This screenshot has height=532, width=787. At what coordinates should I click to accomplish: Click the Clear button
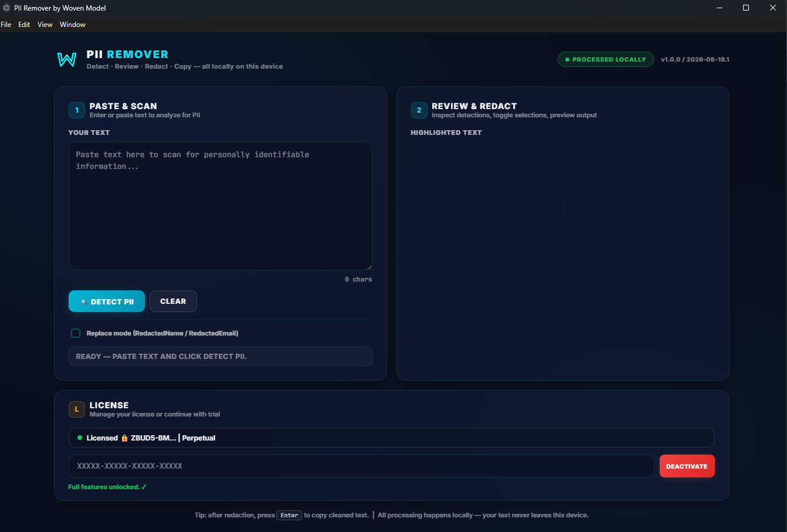click(173, 301)
